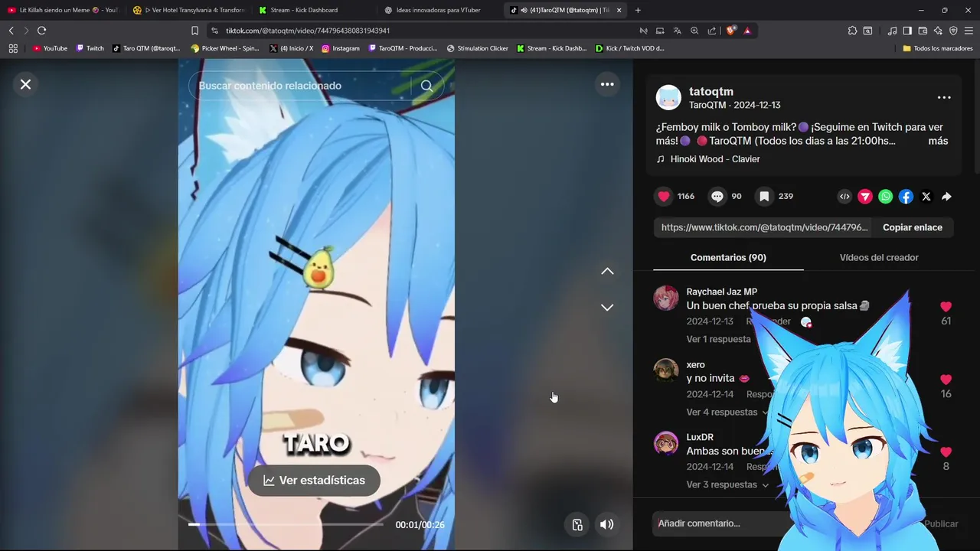The image size is (980, 551).
Task: Switch to 'Lit Killah siendo un Meme' YouTube tab
Action: pyautogui.click(x=63, y=10)
